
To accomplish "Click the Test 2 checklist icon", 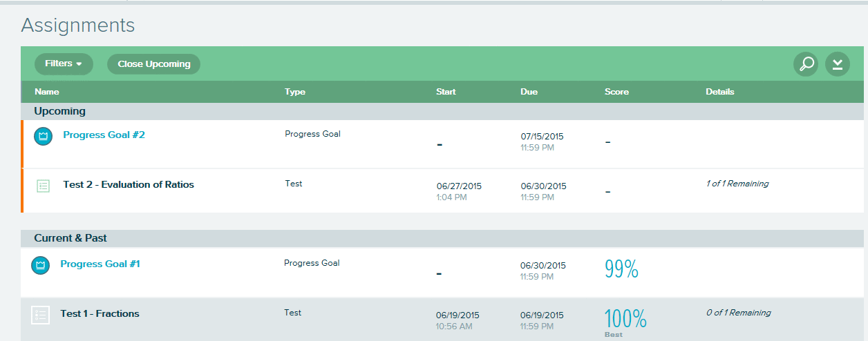I will 44,186.
